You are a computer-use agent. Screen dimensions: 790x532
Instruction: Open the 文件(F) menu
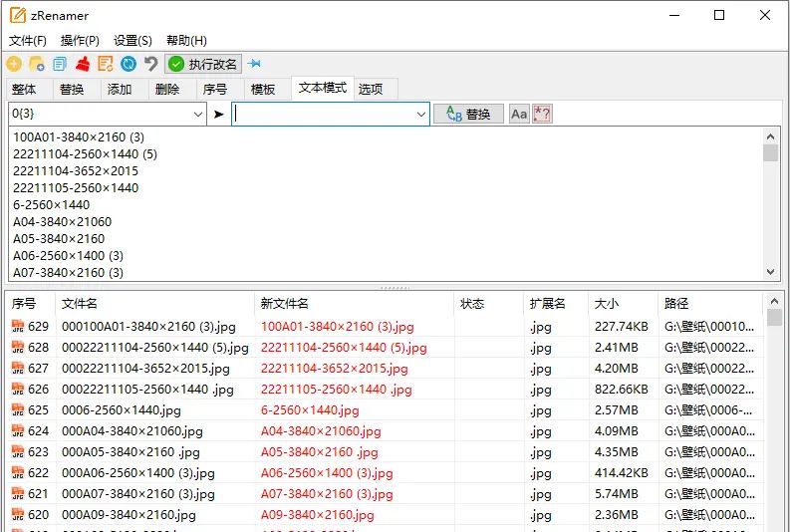tap(28, 40)
